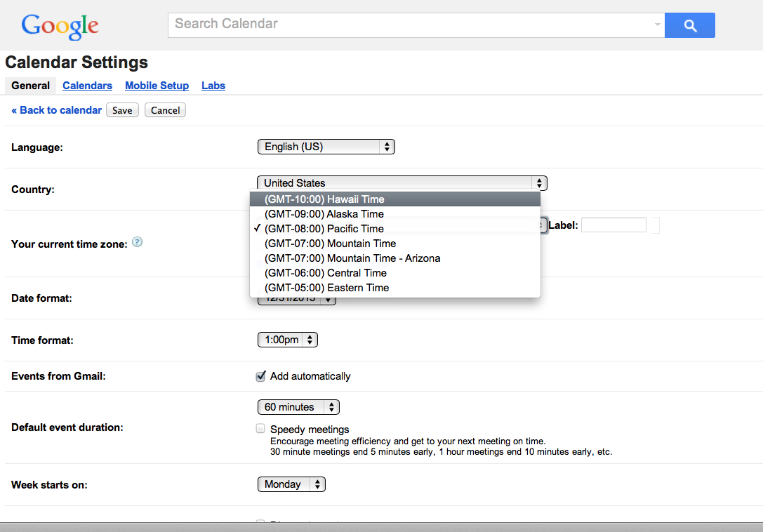
Task: Click the time zone Label field
Action: pyautogui.click(x=613, y=225)
